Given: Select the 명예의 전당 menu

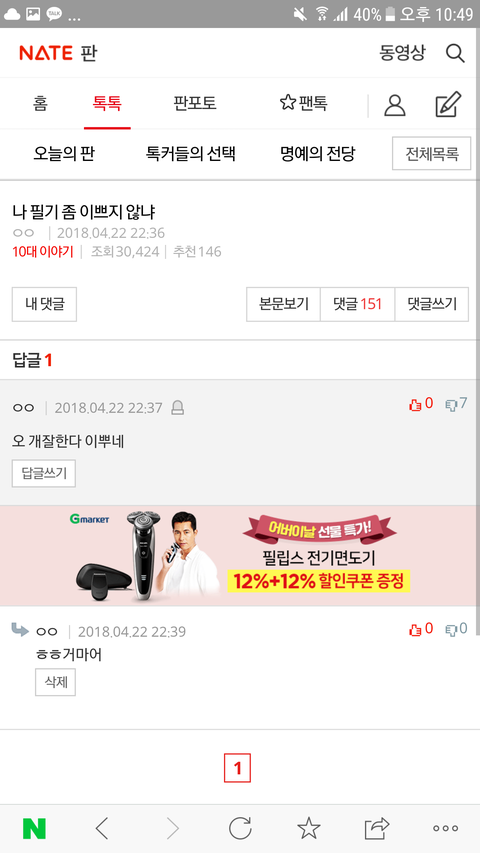Looking at the screenshot, I should pyautogui.click(x=318, y=154).
